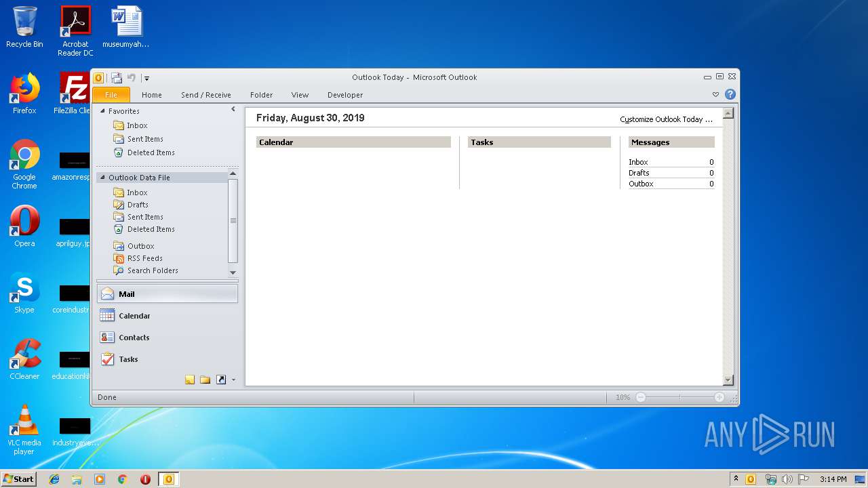The height and width of the screenshot is (488, 868).
Task: Click Drafts link in Messages section
Action: click(x=639, y=173)
